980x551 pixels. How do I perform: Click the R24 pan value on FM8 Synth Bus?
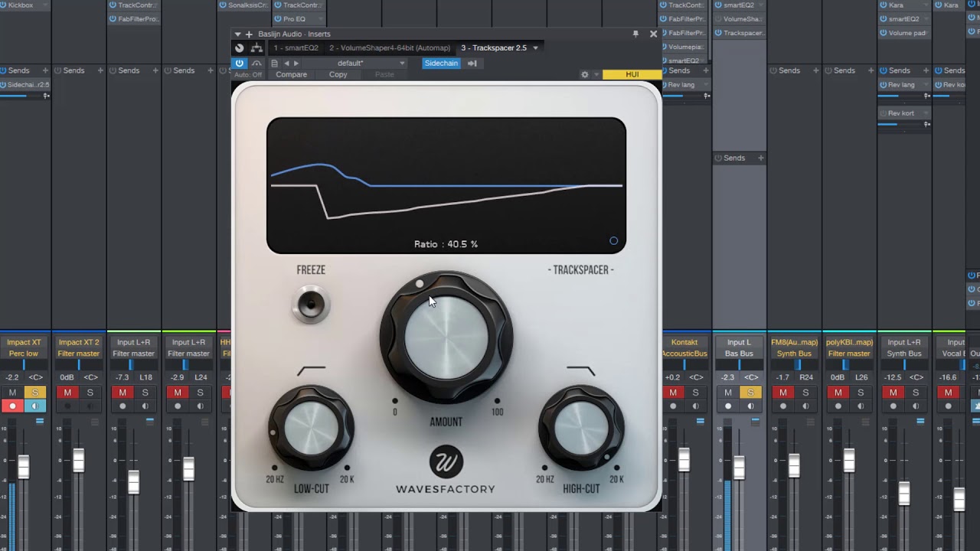tap(805, 377)
